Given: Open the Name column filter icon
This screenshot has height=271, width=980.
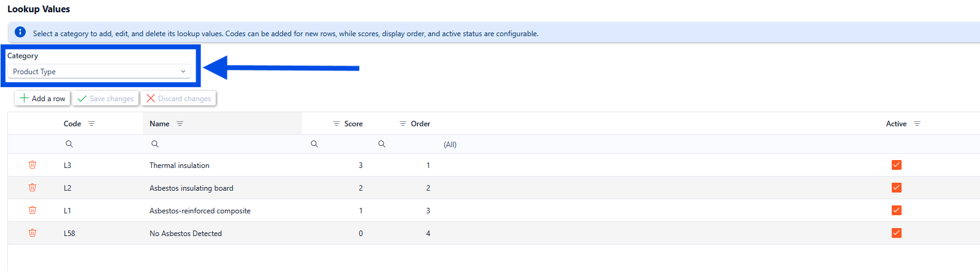Looking at the screenshot, I should (x=180, y=124).
